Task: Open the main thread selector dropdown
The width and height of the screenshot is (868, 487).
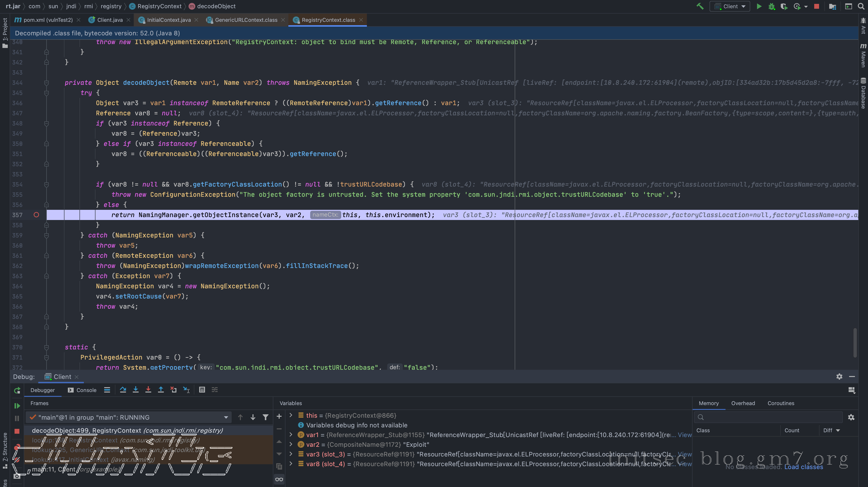Action: (128, 417)
